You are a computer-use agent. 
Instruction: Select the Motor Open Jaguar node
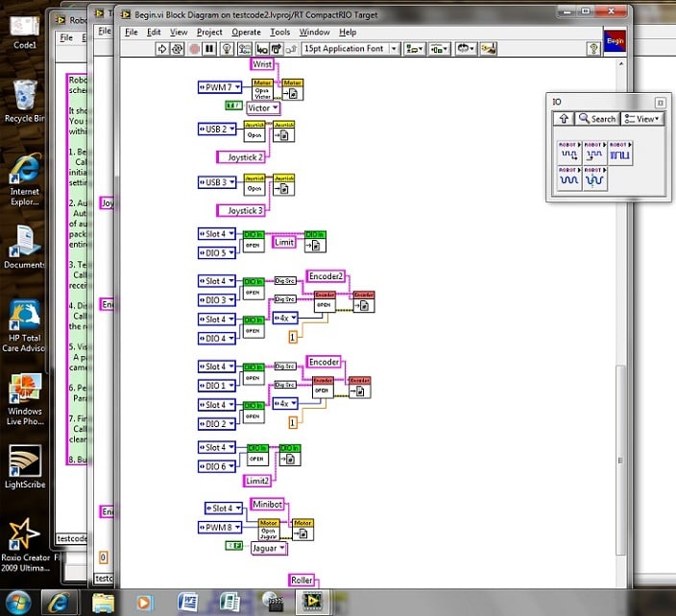(x=269, y=531)
